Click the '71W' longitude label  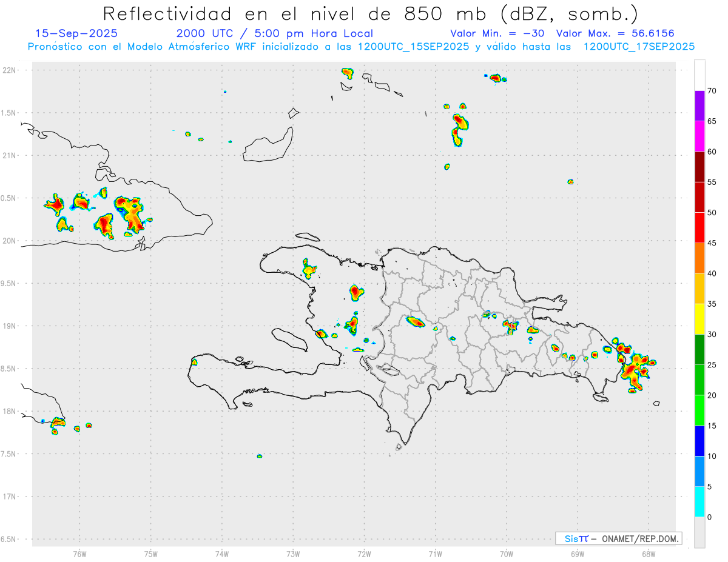point(435,555)
